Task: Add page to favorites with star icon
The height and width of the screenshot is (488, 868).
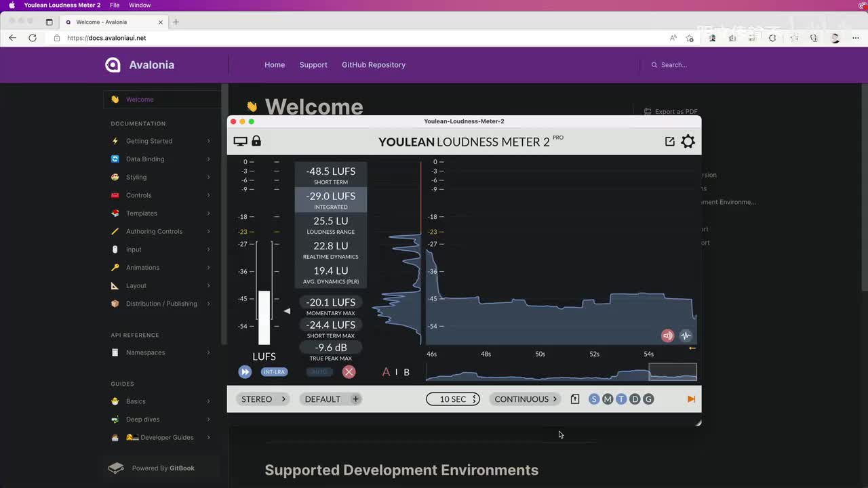Action: tap(690, 38)
